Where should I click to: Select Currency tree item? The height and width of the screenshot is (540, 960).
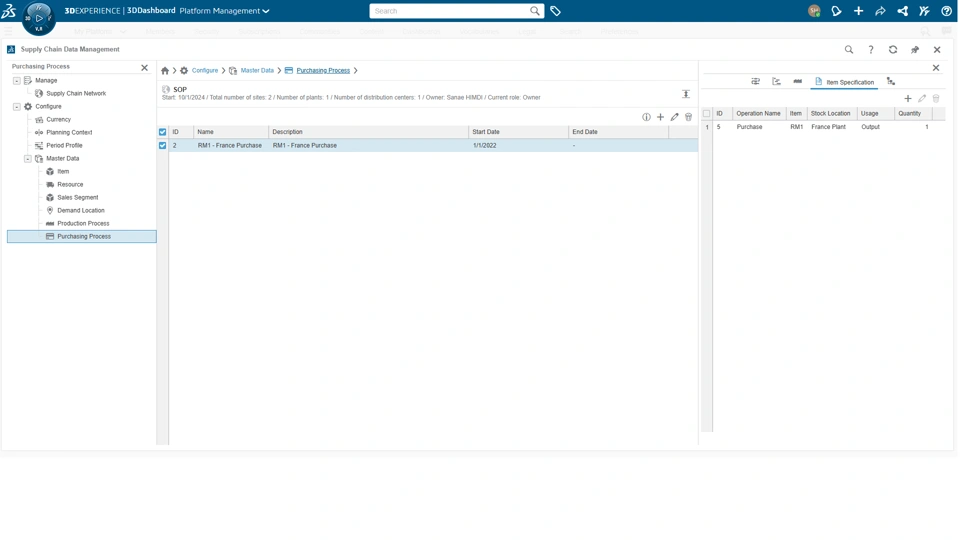59,119
